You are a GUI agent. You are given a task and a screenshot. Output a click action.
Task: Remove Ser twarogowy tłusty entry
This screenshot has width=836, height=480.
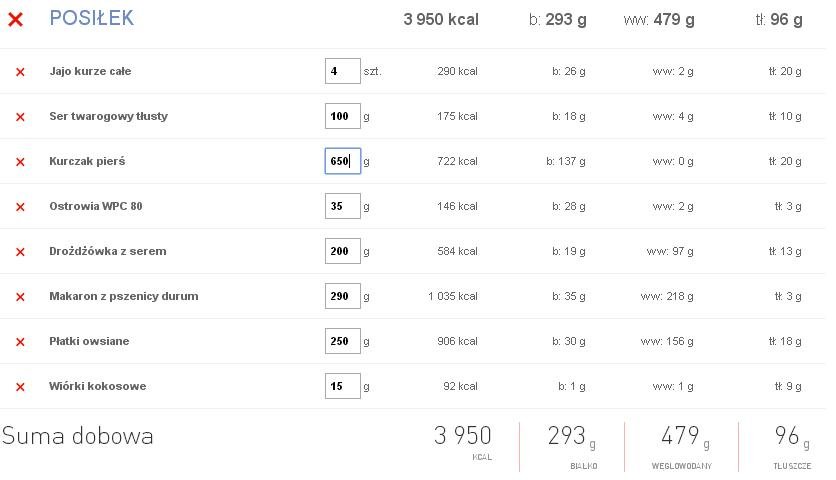tap(20, 117)
